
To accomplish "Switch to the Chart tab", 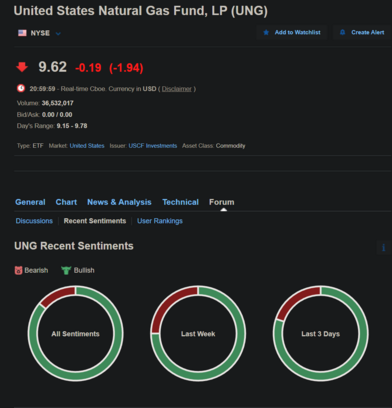I will click(x=66, y=202).
